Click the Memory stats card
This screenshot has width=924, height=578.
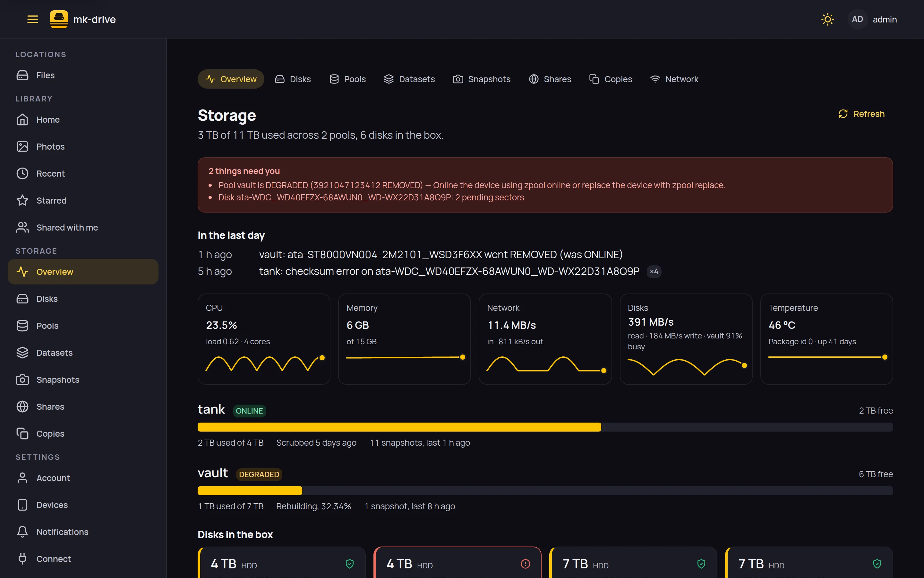[404, 339]
